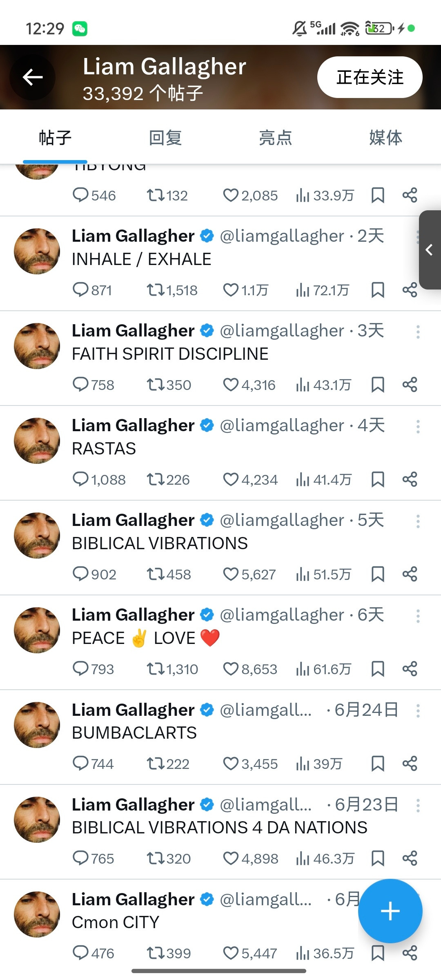441x980 pixels.
Task: Bookmark the RASTAS post
Action: (378, 480)
